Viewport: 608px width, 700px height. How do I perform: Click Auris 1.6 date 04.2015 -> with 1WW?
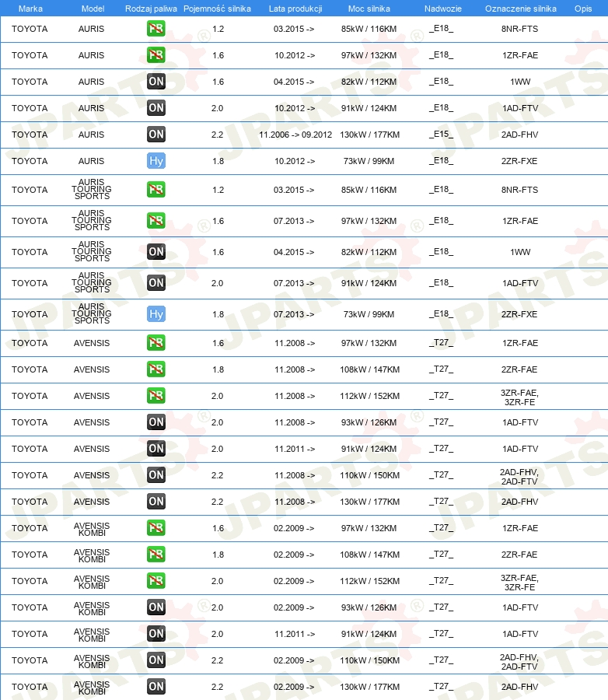click(x=294, y=82)
